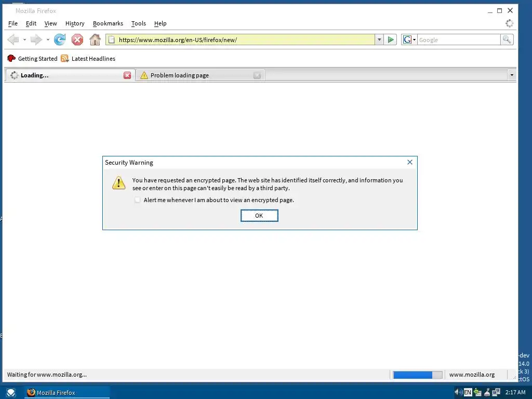
Task: Click the Back navigation arrow
Action: pyautogui.click(x=13, y=39)
